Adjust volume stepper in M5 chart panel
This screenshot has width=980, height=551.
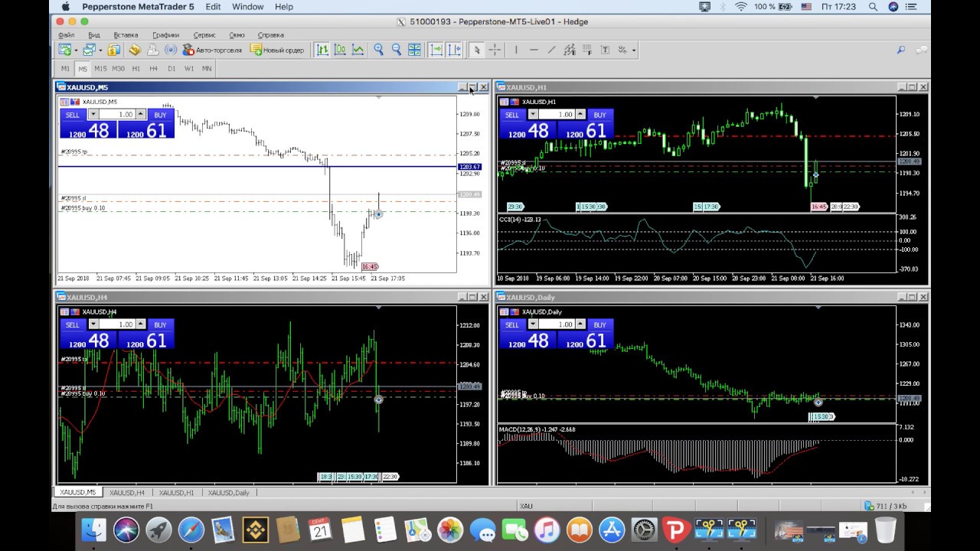click(140, 114)
